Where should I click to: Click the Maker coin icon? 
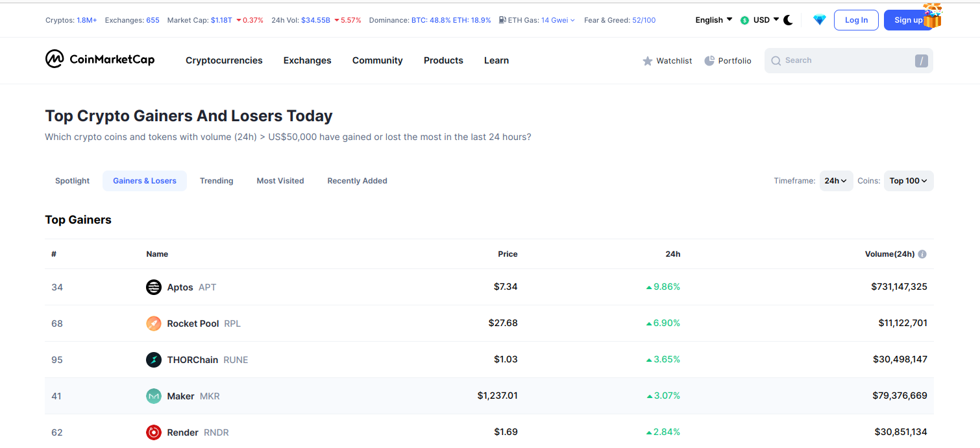click(x=154, y=396)
